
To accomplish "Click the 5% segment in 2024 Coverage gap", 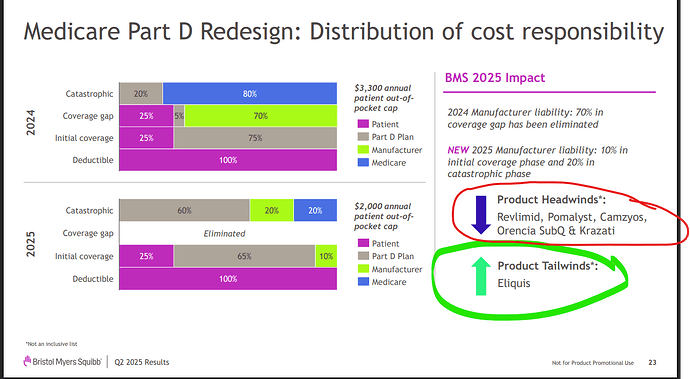I will (179, 116).
